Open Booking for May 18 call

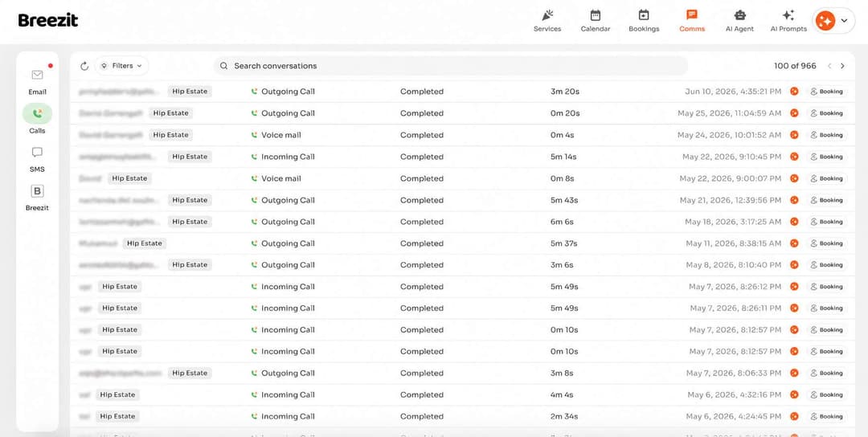(826, 222)
